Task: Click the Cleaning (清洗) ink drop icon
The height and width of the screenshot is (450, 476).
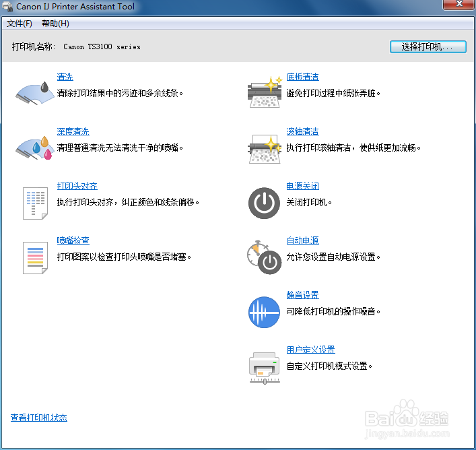Action: [35, 94]
